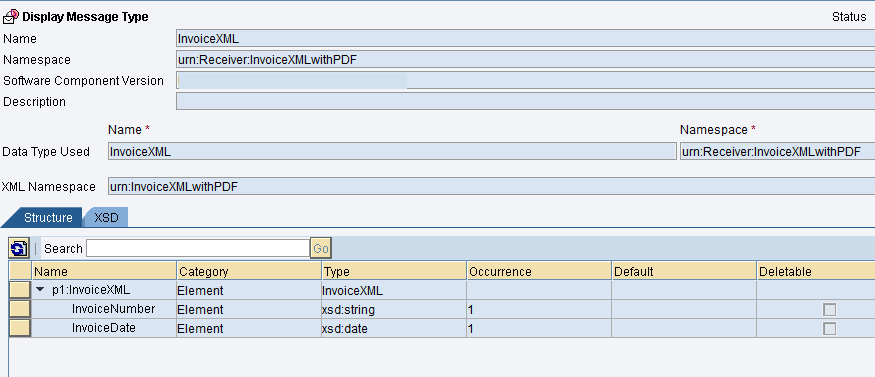Image resolution: width=875 pixels, height=377 pixels.
Task: Click the Name column header
Action: click(104, 272)
